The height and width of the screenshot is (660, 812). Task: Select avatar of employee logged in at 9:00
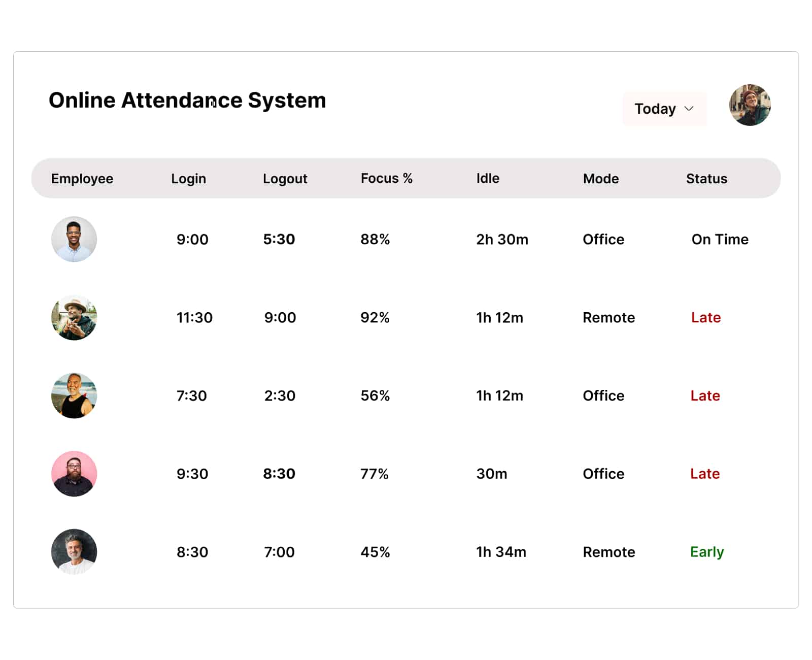(x=74, y=239)
